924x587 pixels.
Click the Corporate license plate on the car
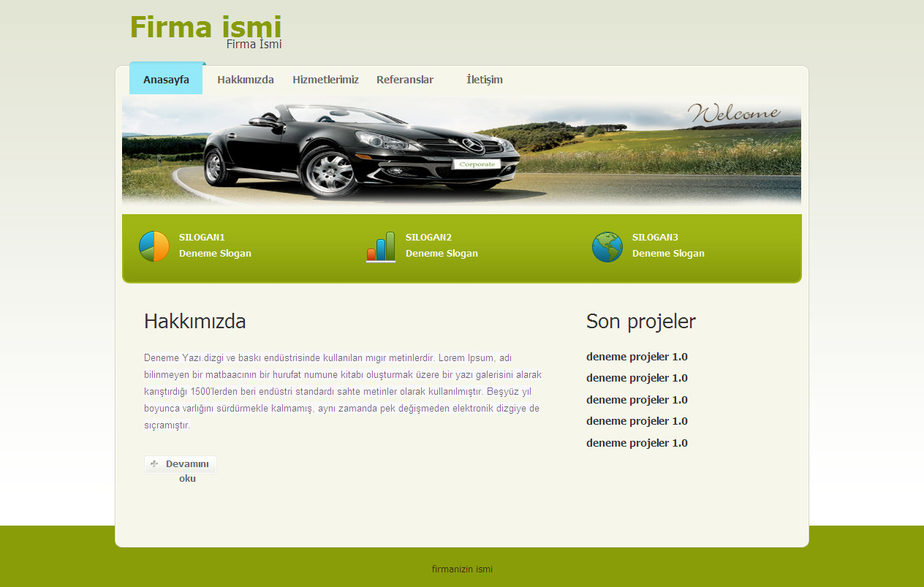(x=477, y=164)
